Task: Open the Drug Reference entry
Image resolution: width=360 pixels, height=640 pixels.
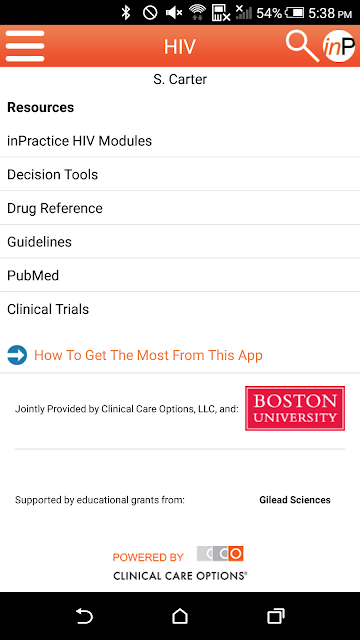Action: (180, 208)
